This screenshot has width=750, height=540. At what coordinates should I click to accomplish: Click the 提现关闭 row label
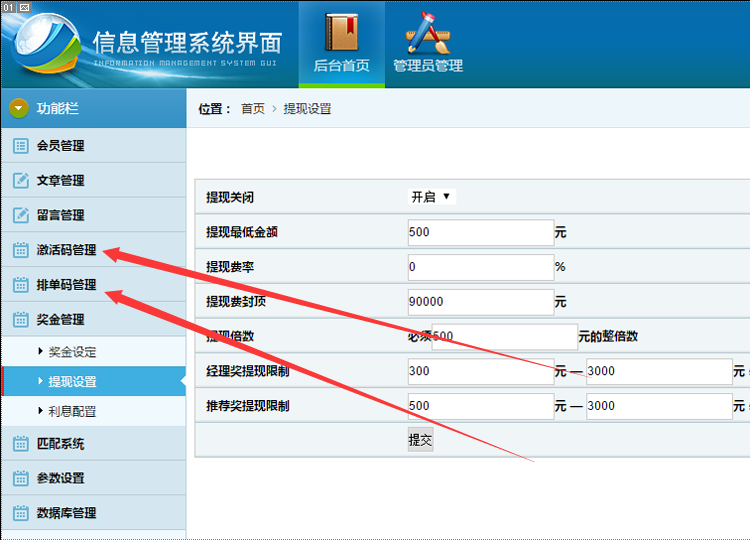(230, 197)
